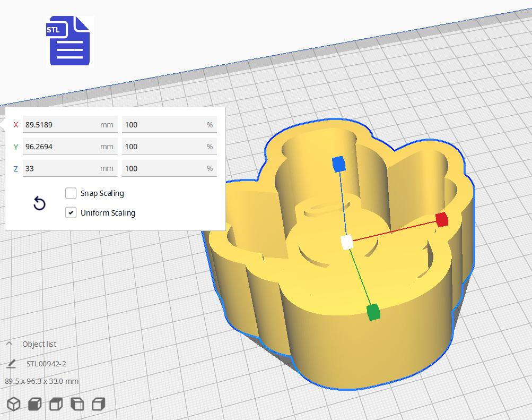Click the Y size field showing 96.2694
Screen dimensions: 532x420
pos(70,147)
